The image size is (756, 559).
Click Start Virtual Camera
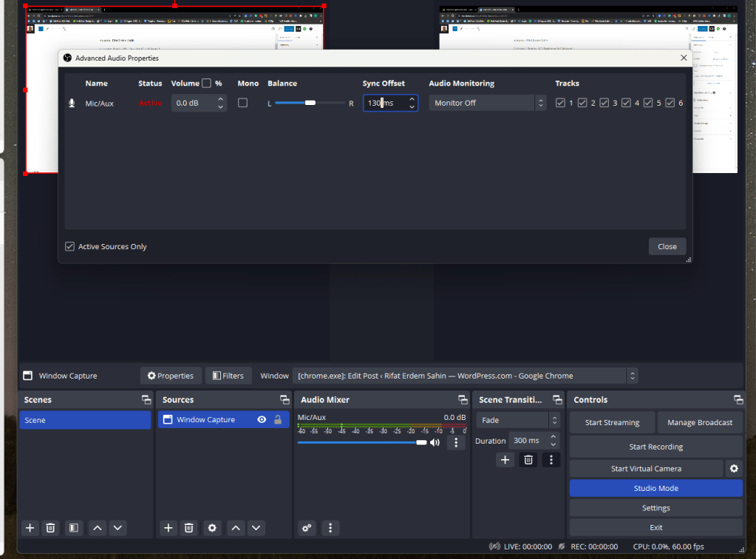646,469
